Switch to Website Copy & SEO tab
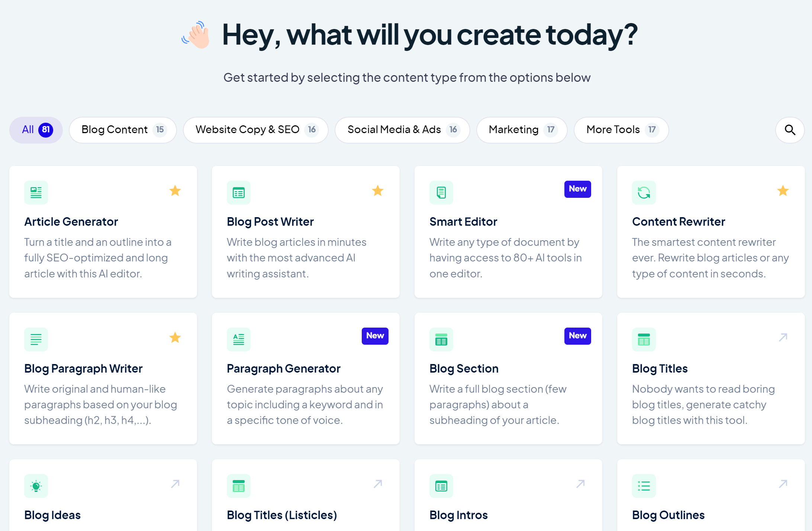The width and height of the screenshot is (812, 531). [x=255, y=130]
